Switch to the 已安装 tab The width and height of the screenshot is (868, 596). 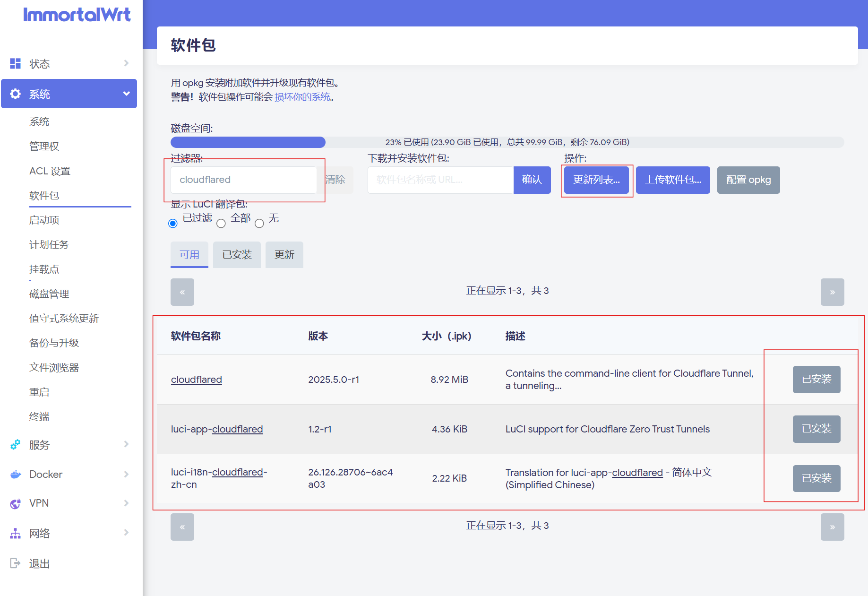point(237,255)
